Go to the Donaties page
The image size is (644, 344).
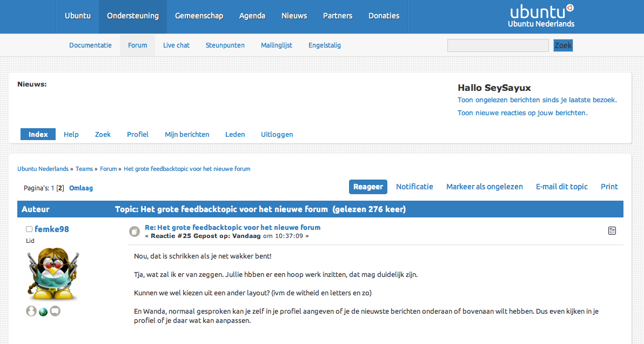pyautogui.click(x=384, y=16)
